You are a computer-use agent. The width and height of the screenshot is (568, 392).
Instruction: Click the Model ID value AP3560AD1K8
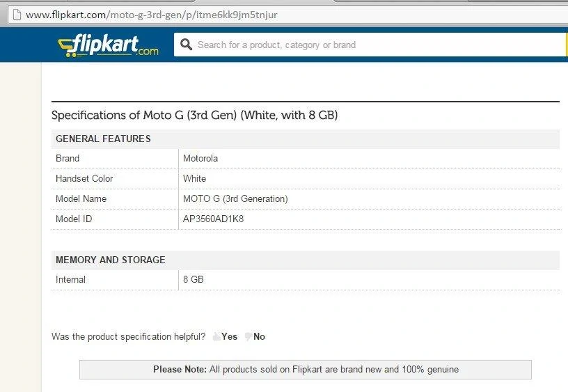[x=214, y=219]
